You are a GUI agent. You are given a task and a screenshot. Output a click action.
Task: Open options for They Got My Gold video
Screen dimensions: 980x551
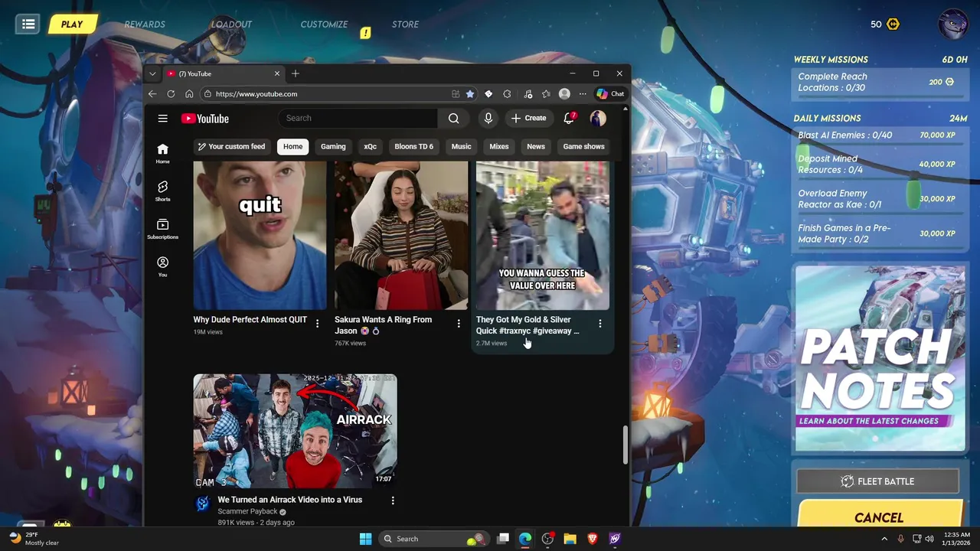(x=600, y=324)
